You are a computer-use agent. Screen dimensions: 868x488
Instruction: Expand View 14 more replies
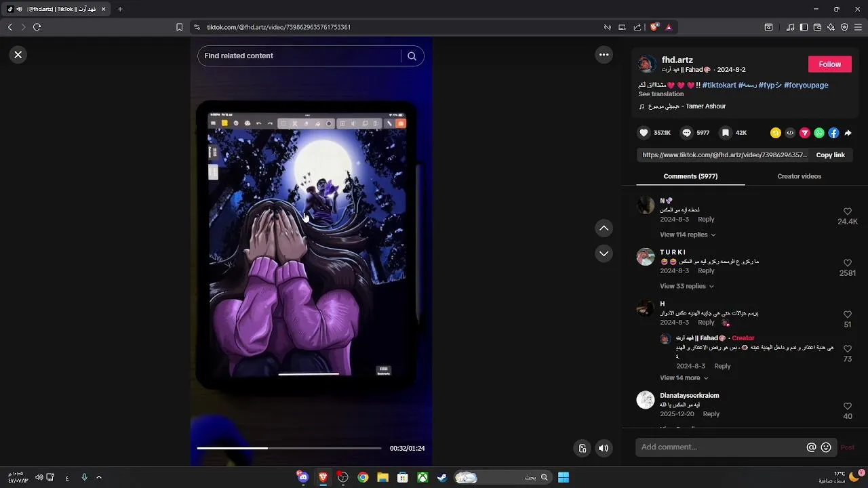[684, 378]
